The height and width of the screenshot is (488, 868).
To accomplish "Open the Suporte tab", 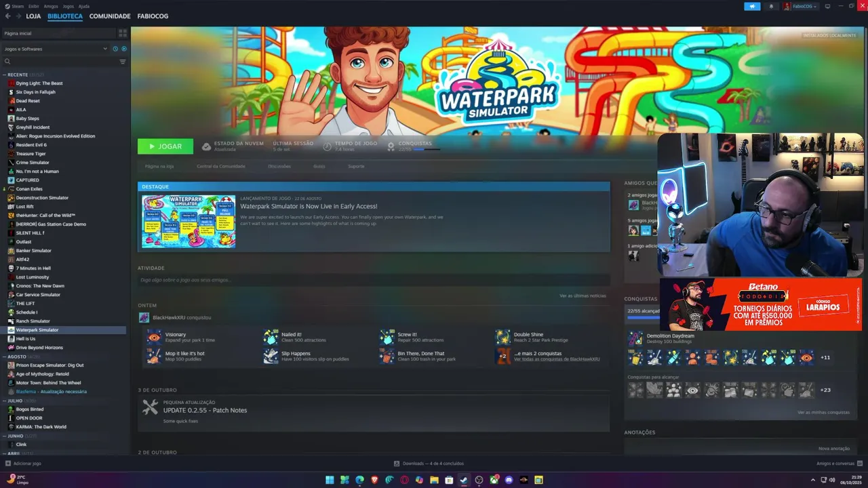I will point(356,166).
